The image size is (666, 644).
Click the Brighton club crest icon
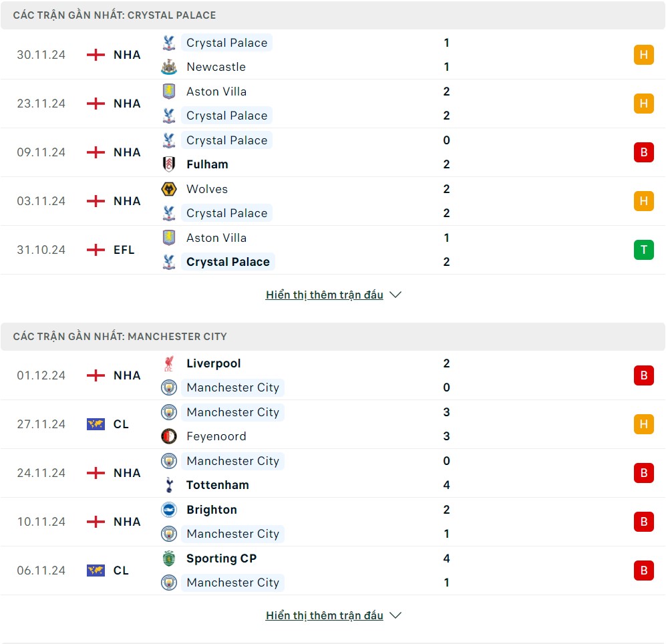169,510
